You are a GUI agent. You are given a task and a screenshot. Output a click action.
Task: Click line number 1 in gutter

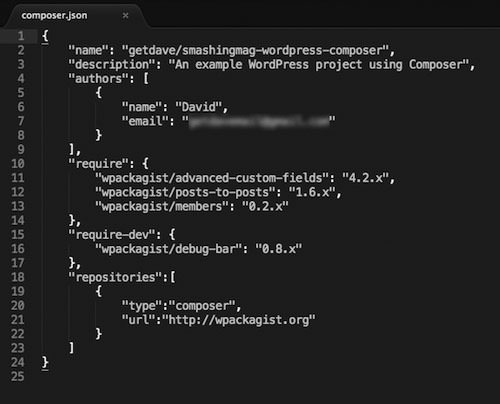click(x=21, y=36)
